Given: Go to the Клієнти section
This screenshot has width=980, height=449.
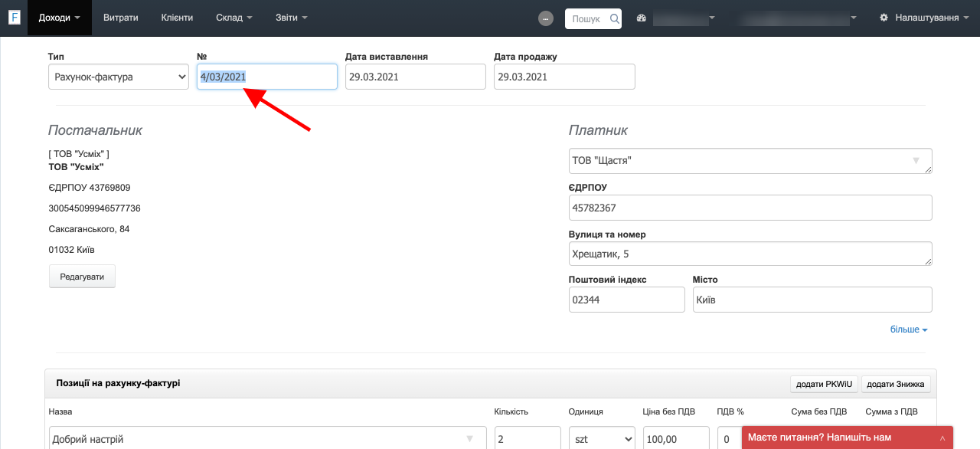Looking at the screenshot, I should 177,18.
